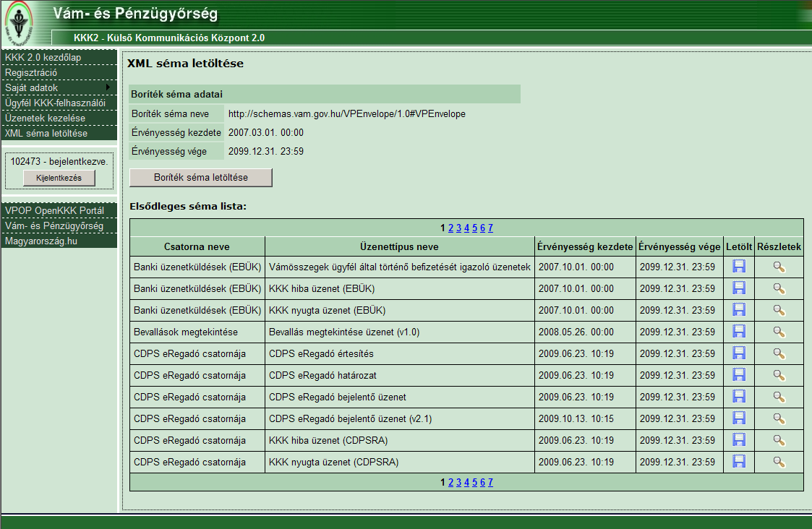
Task: Select the VPEnvelope schema URL text
Action: point(347,114)
